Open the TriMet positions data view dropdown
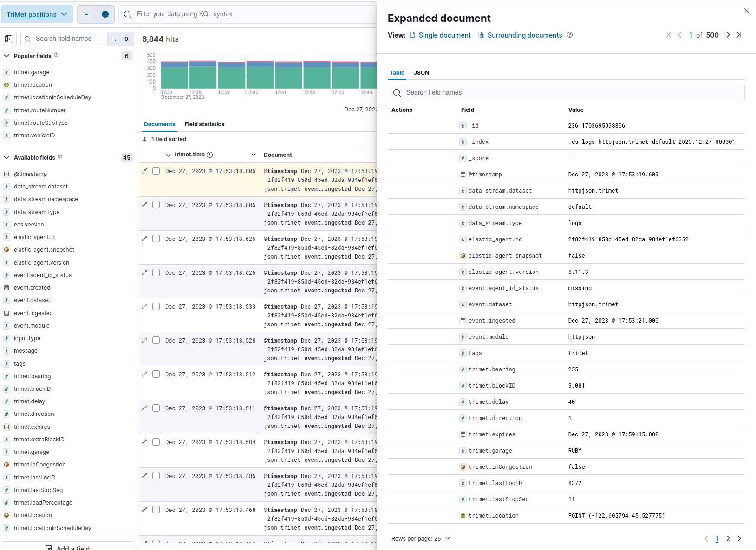The height and width of the screenshot is (550, 756). (x=37, y=14)
